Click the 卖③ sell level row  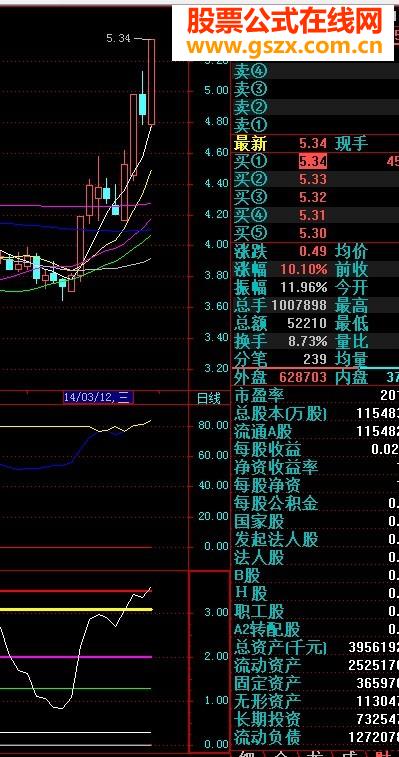[315, 89]
